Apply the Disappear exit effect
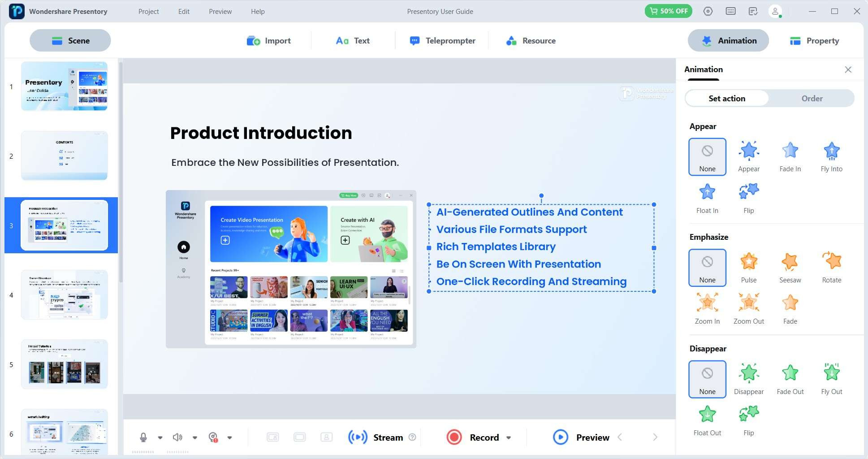Screen dimensions: 868x459 pyautogui.click(x=748, y=379)
